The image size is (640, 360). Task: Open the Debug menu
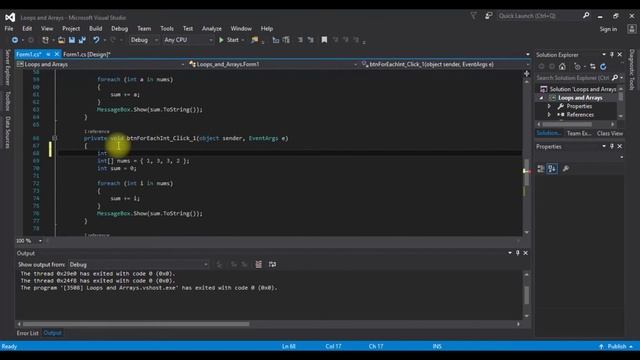click(x=120, y=29)
